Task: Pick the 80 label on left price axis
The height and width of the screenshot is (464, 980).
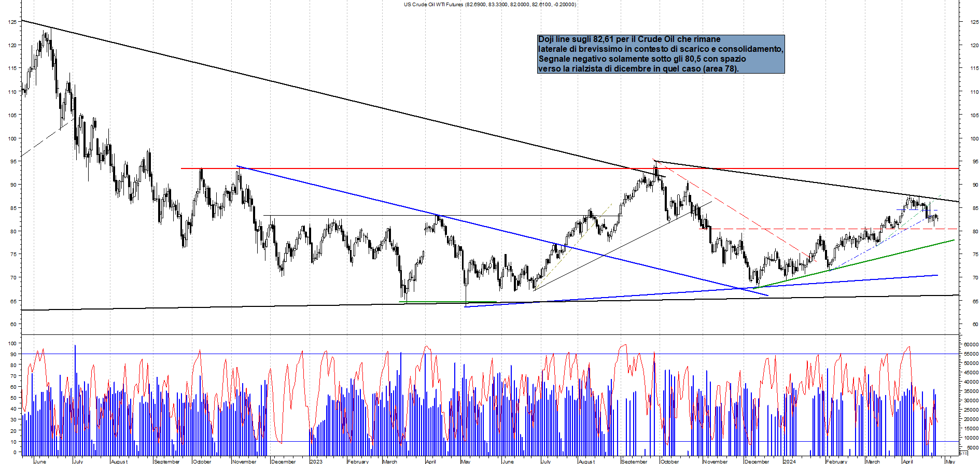Action: [14, 231]
